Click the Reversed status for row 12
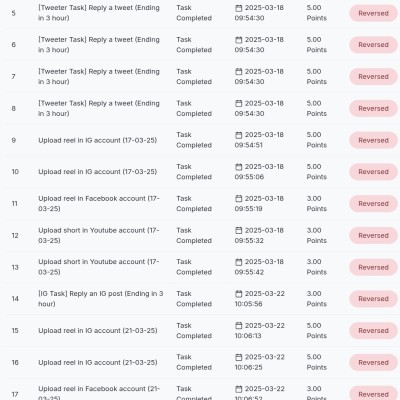 (373, 236)
